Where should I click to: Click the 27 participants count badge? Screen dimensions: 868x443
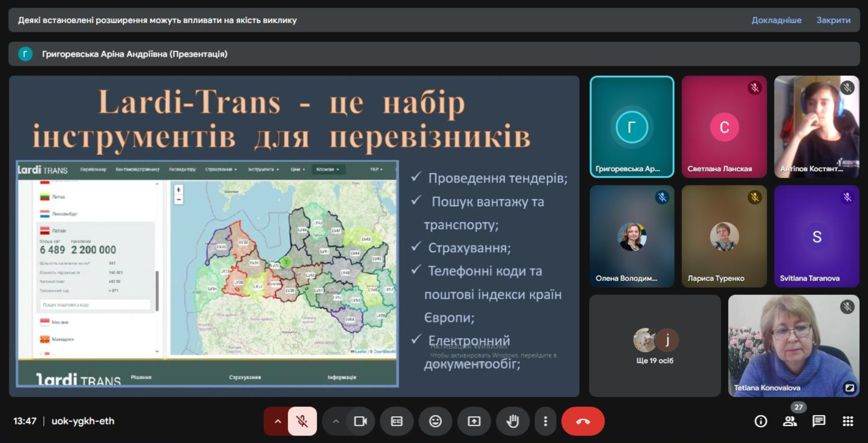[798, 407]
